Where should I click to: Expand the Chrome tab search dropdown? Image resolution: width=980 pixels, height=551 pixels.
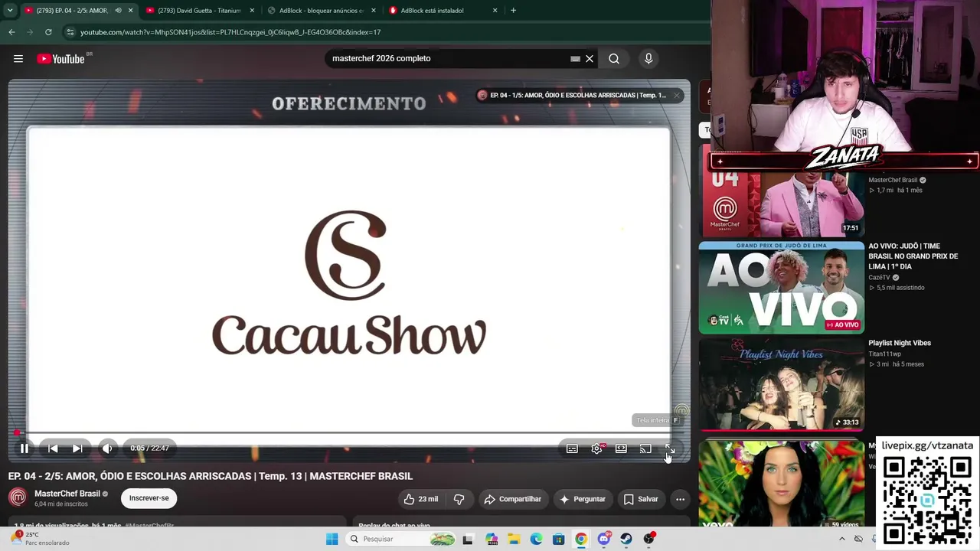[x=10, y=11]
